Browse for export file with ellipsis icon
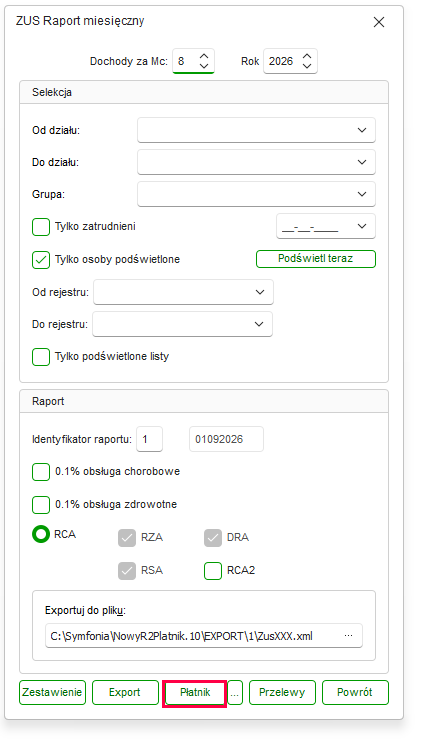The width and height of the screenshot is (421, 746). coord(349,636)
